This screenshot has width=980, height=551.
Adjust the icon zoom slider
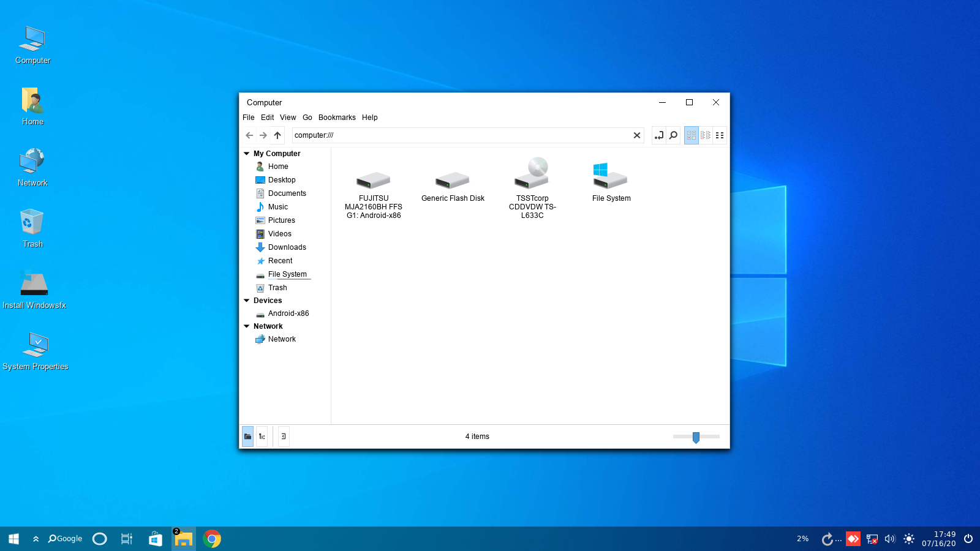pyautogui.click(x=696, y=437)
